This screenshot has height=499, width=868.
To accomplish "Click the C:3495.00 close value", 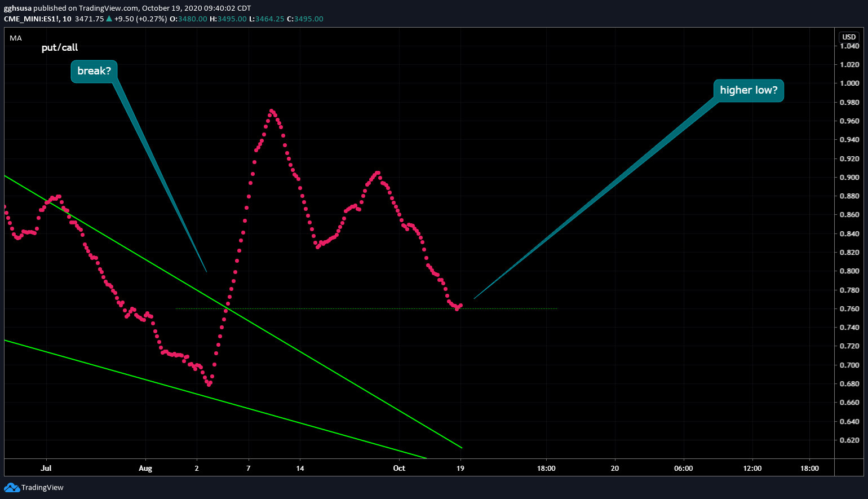I will 305,19.
